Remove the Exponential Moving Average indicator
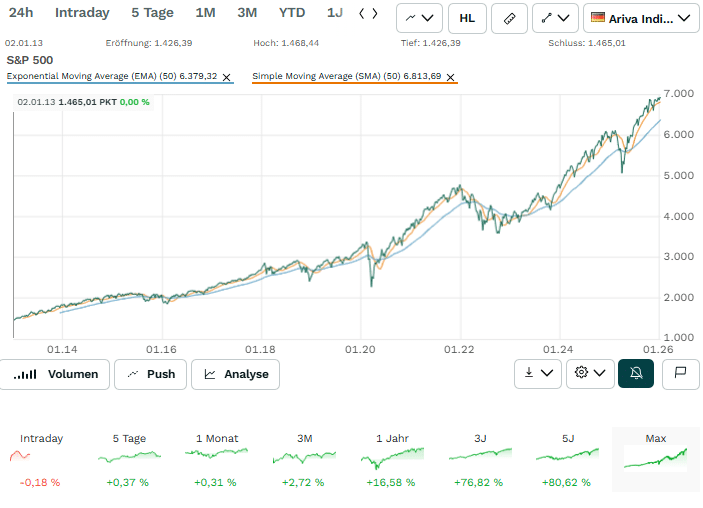This screenshot has width=703, height=508. tap(226, 77)
